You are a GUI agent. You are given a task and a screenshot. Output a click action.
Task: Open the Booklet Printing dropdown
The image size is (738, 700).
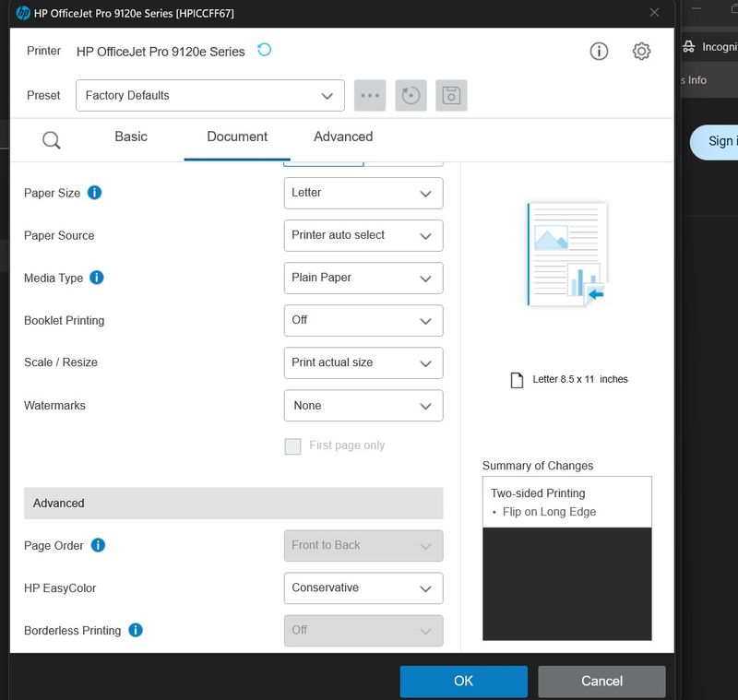pos(363,320)
